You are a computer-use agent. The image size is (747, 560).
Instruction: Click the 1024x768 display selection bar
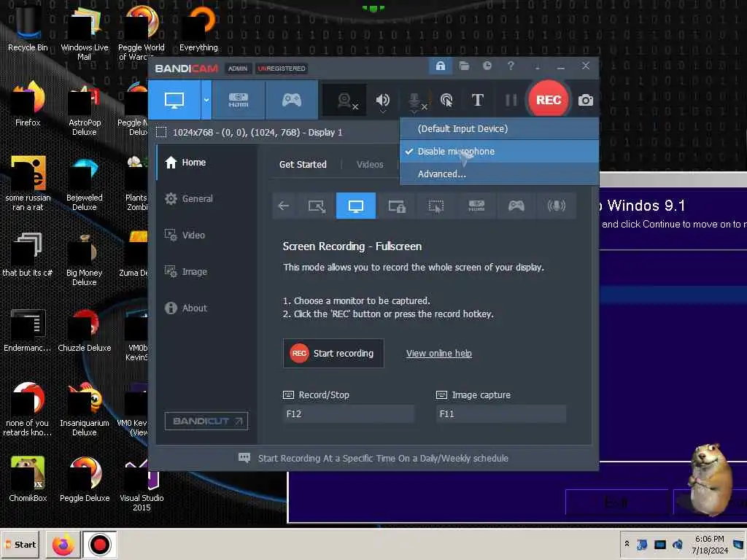pos(258,133)
